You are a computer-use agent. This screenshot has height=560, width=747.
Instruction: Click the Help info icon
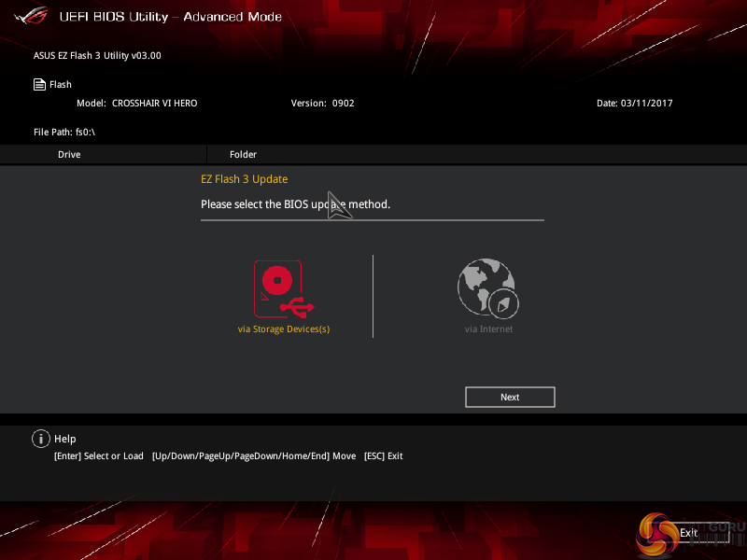click(x=41, y=439)
